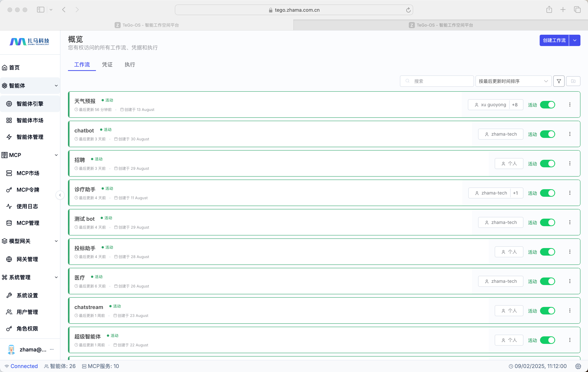This screenshot has height=372, width=588.
Task: Click the MCP令牌 key icon
Action: [x=9, y=190]
